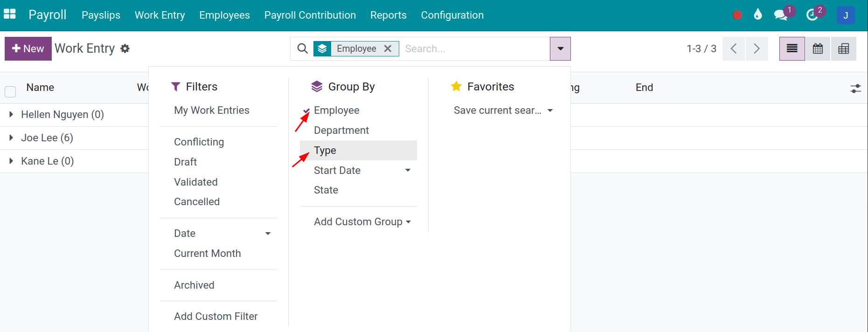Open the Payslips menu
Screen dimensions: 868x332
pos(101,15)
